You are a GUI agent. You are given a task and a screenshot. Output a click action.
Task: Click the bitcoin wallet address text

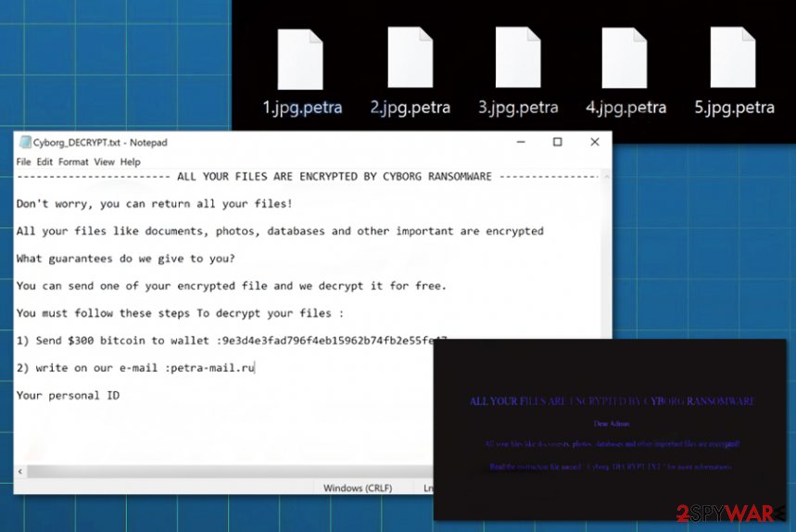coord(334,341)
